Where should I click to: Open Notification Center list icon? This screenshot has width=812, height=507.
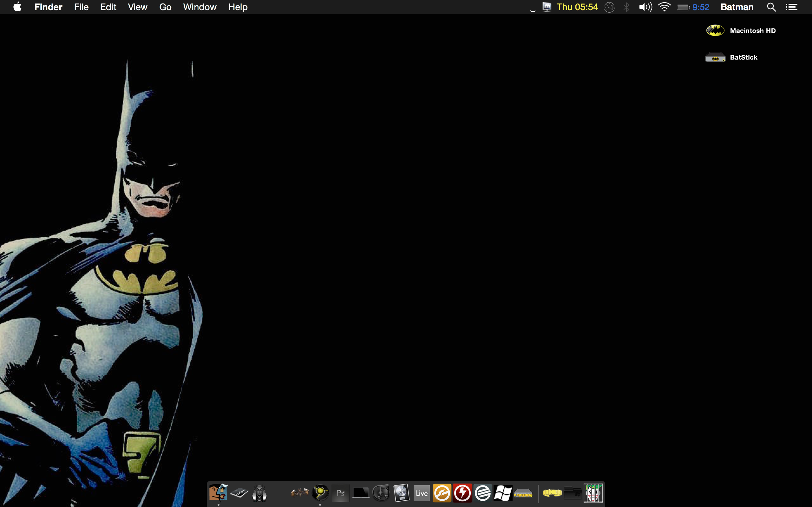coord(791,7)
